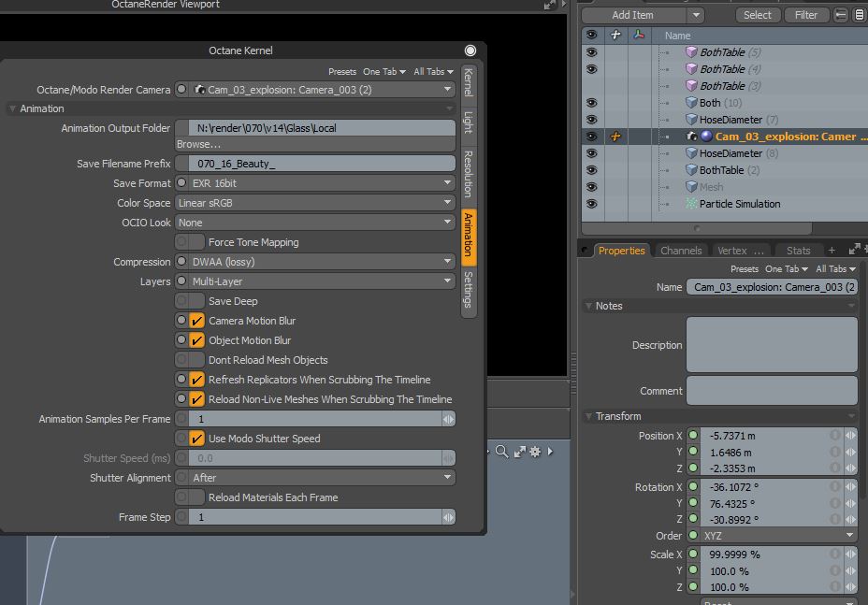Click the Save Filename Prefix field
This screenshot has width=868, height=605.
[x=322, y=164]
